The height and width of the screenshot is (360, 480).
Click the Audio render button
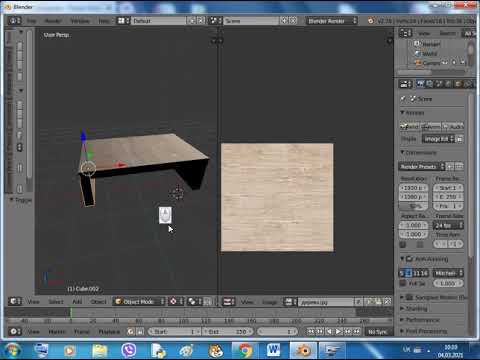tap(453, 127)
